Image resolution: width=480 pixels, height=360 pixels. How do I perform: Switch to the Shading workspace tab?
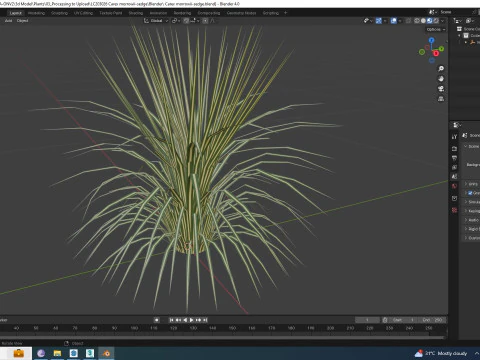click(136, 13)
